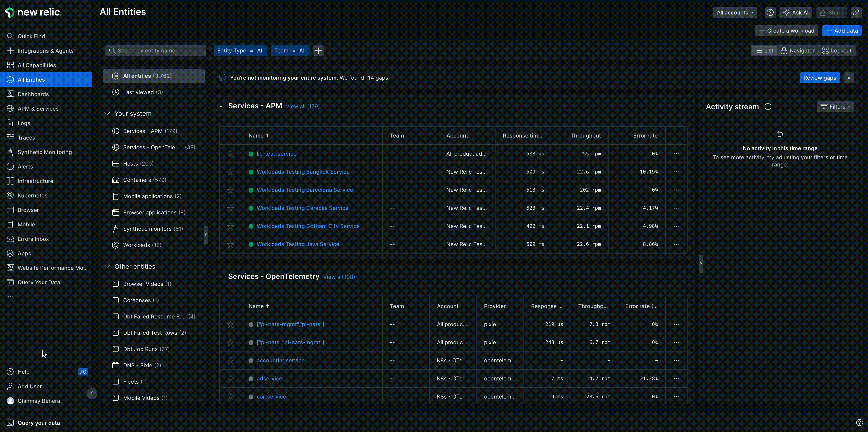Click the Activity stream info icon
Image resolution: width=868 pixels, height=432 pixels.
pyautogui.click(x=768, y=106)
